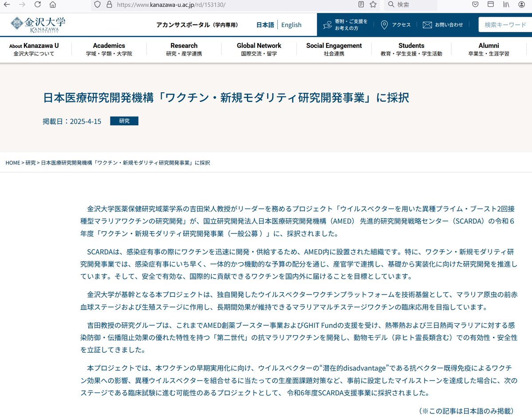532x417 pixels.
Task: Open About Kanazawa U menu
Action: (x=34, y=49)
